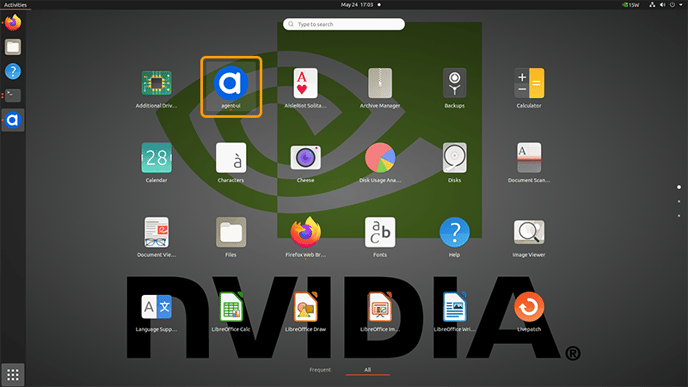Switch to the Frequent tab
Viewport: 688px width, 387px height.
[x=320, y=369]
